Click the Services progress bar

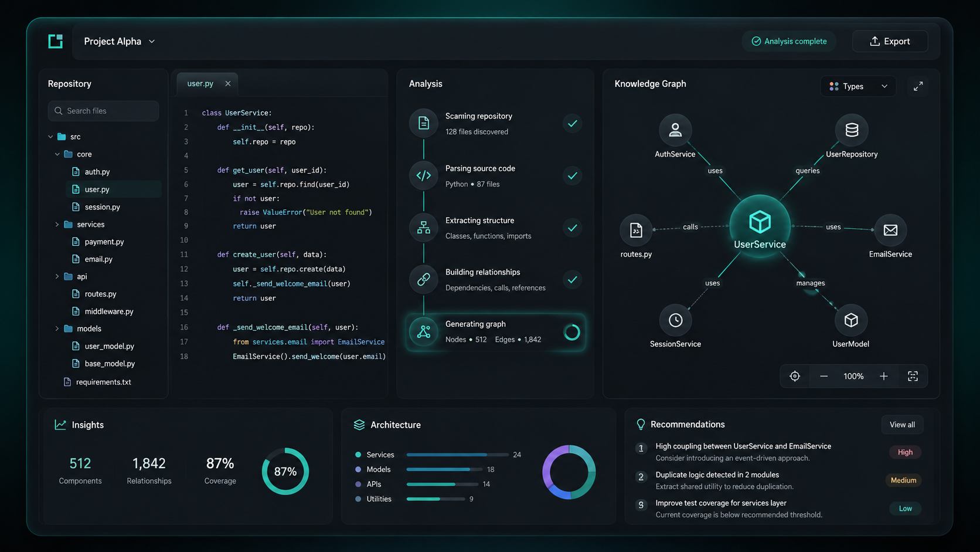[458, 455]
